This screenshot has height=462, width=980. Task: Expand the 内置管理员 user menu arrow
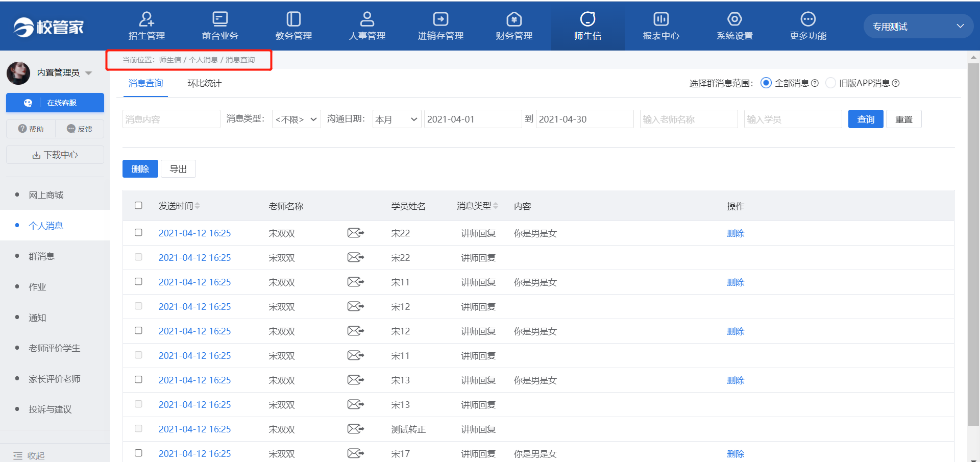tap(89, 73)
